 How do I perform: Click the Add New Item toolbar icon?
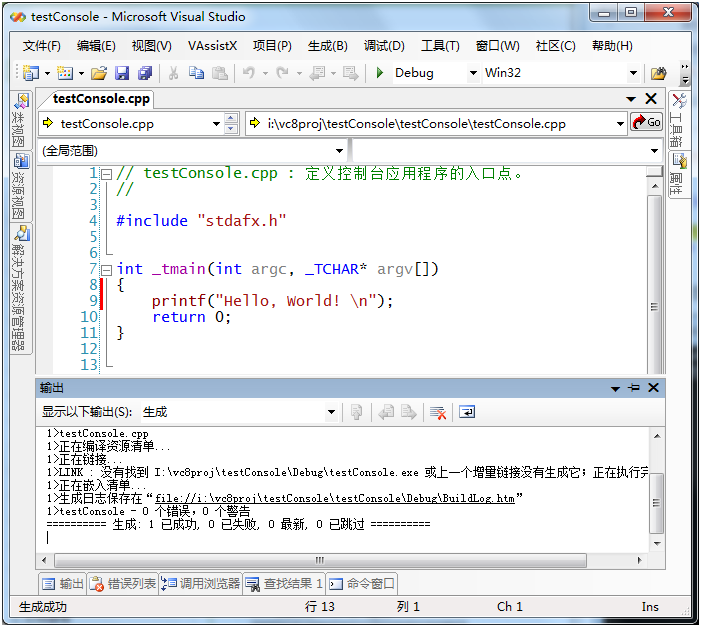click(x=65, y=73)
